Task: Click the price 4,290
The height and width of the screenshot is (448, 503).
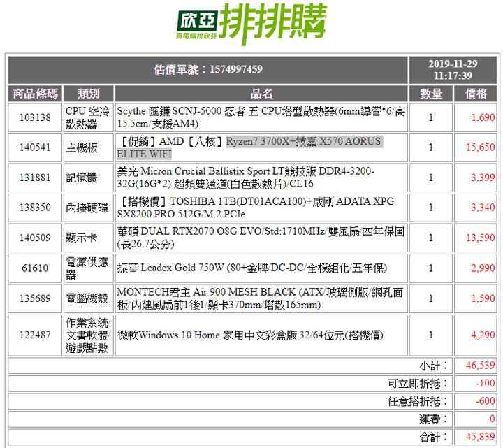Action: click(483, 335)
